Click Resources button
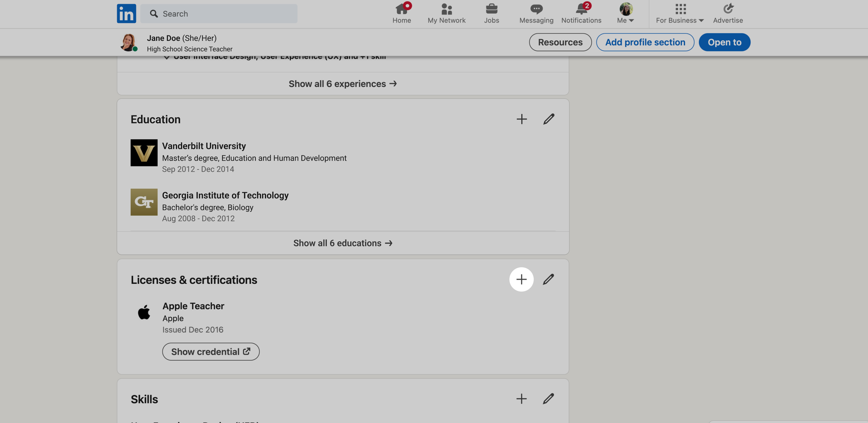 560,42
